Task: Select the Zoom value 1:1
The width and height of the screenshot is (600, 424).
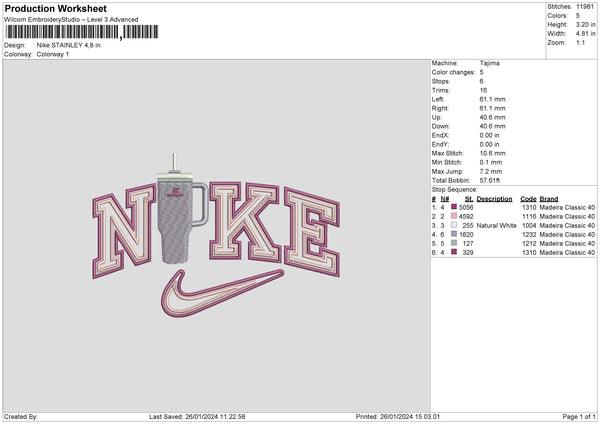Action: (580, 42)
